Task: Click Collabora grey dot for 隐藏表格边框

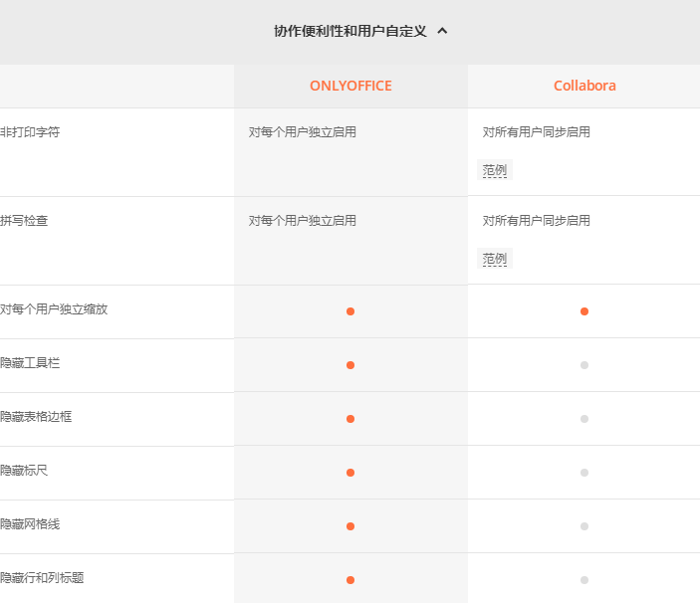Action: point(584,419)
